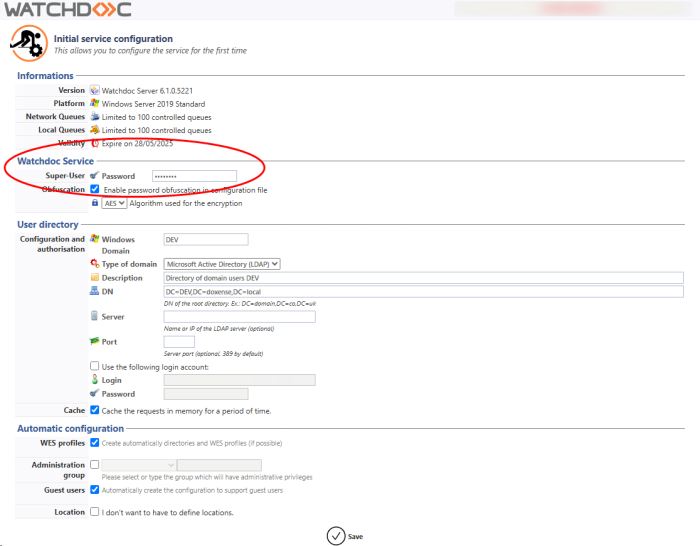Expand the Administration group dropdown

139,465
